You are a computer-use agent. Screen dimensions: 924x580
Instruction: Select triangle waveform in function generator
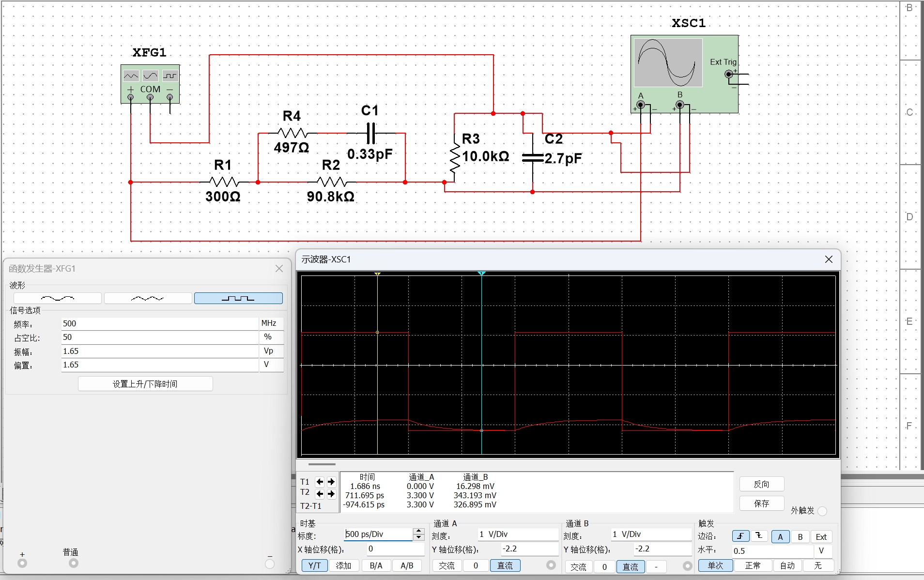[148, 298]
